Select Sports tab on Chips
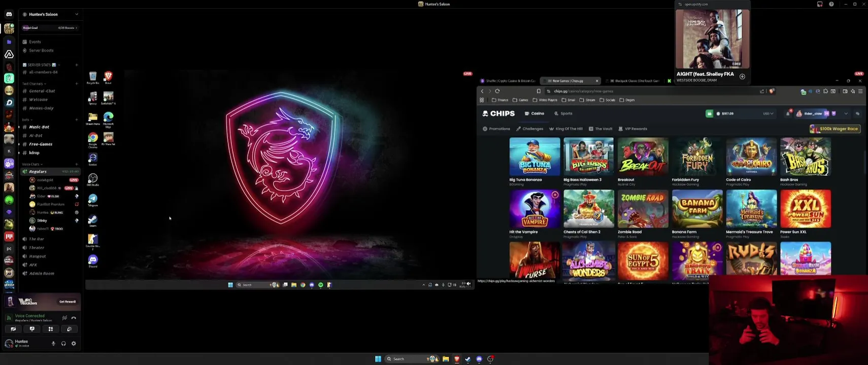This screenshot has height=365, width=868. click(x=563, y=114)
